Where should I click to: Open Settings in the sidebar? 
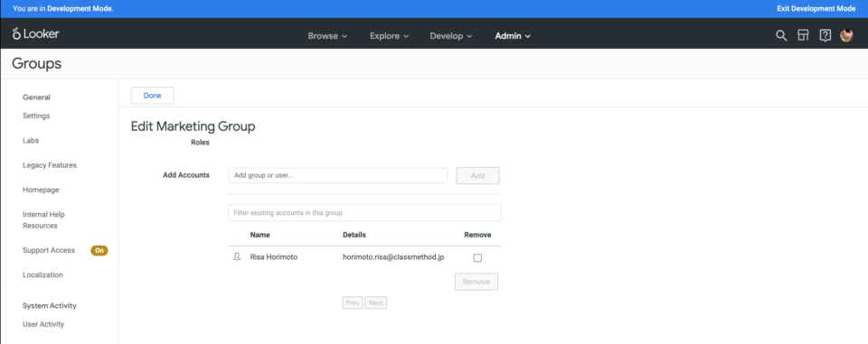click(x=36, y=116)
